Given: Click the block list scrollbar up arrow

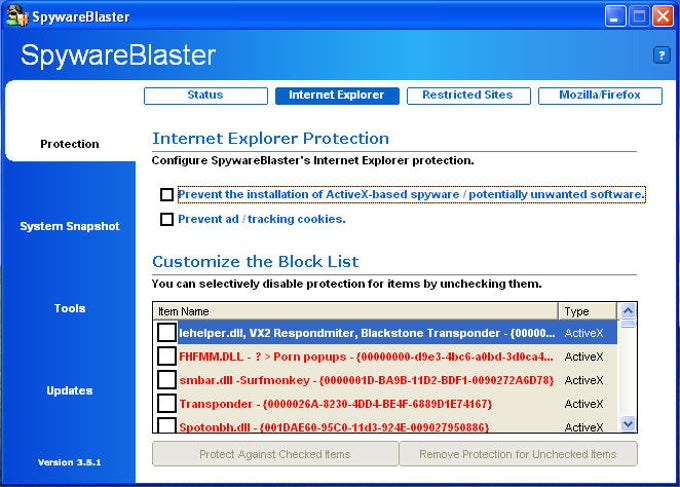Looking at the screenshot, I should [x=628, y=311].
